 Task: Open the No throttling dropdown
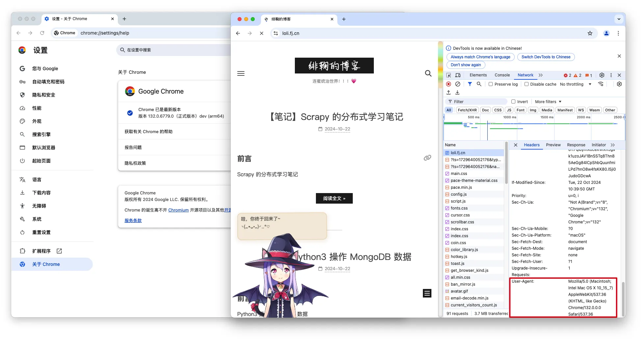[x=576, y=84]
